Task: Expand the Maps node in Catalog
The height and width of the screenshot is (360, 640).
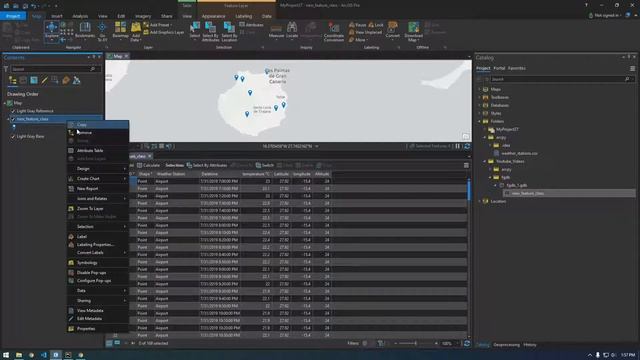Action: (x=480, y=89)
